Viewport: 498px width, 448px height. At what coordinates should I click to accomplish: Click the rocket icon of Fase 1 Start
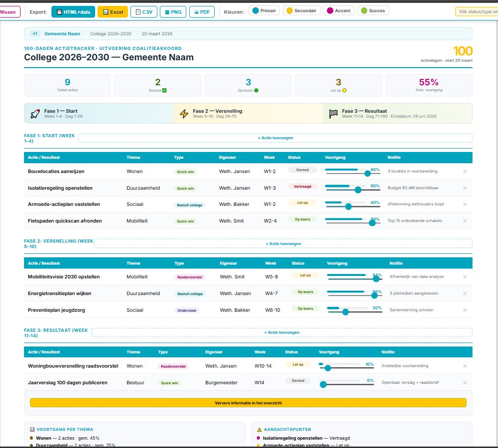tap(35, 114)
